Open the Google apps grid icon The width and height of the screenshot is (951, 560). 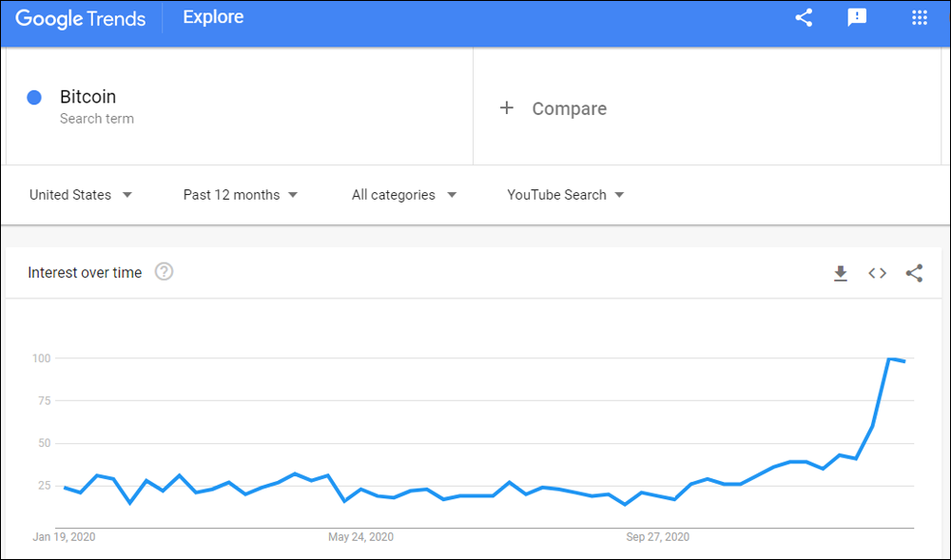coord(920,17)
